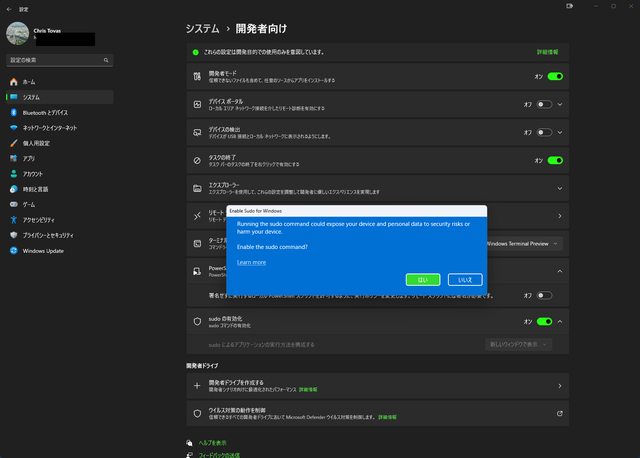Open アクセシビリティ via its person icon
This screenshot has width=640, height=458.
(13, 220)
